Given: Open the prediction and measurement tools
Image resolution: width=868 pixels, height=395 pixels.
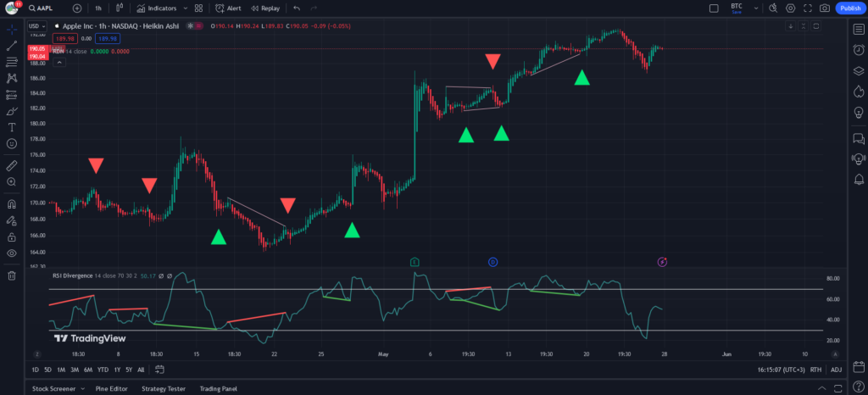Looking at the screenshot, I should [12, 95].
